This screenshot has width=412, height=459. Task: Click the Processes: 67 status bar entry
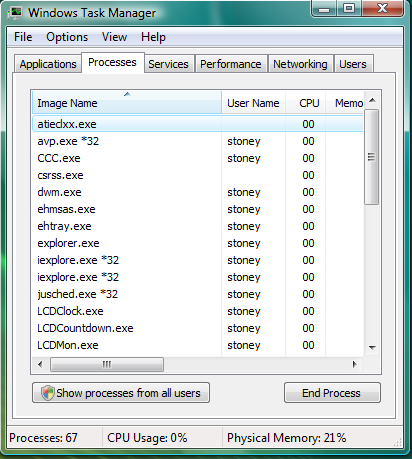[43, 437]
